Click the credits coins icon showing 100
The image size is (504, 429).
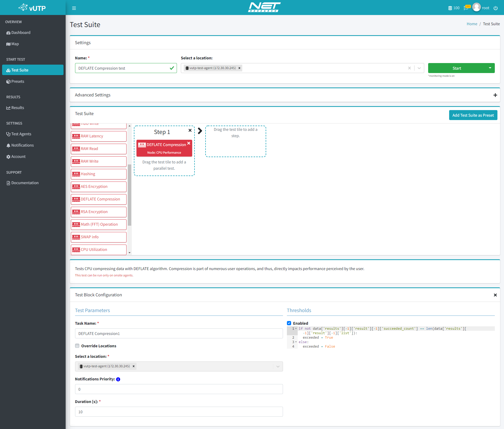coord(450,8)
